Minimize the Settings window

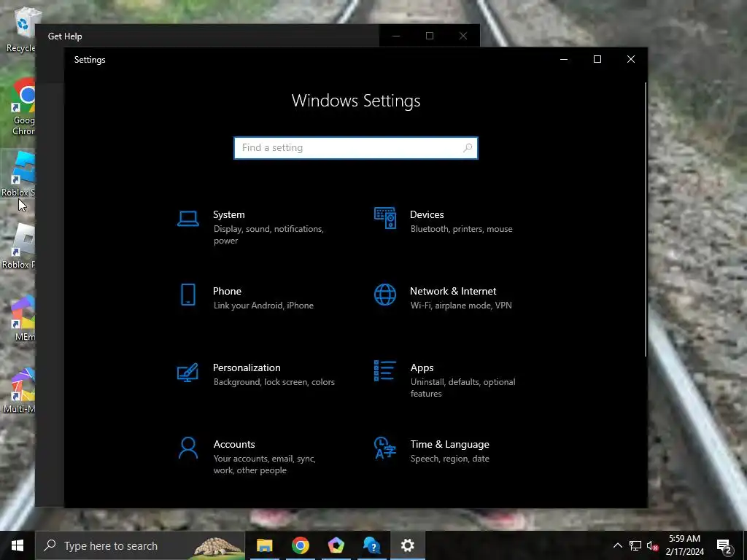564,59
